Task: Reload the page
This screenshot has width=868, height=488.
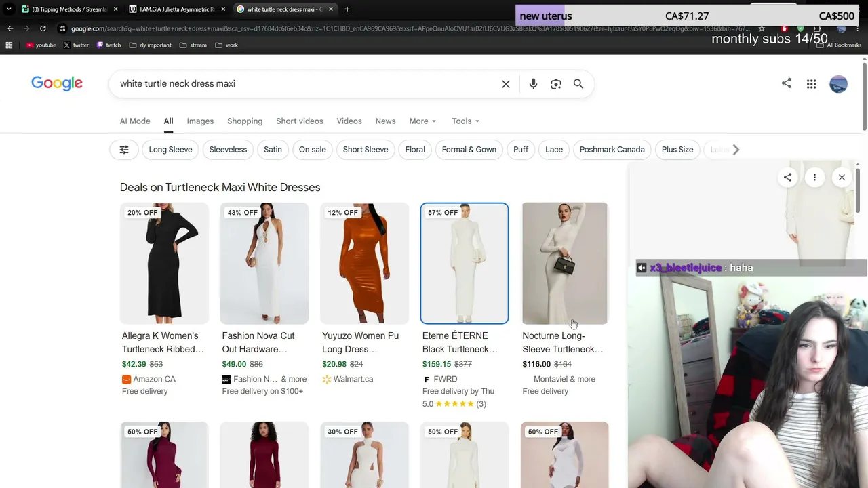Action: click(43, 28)
